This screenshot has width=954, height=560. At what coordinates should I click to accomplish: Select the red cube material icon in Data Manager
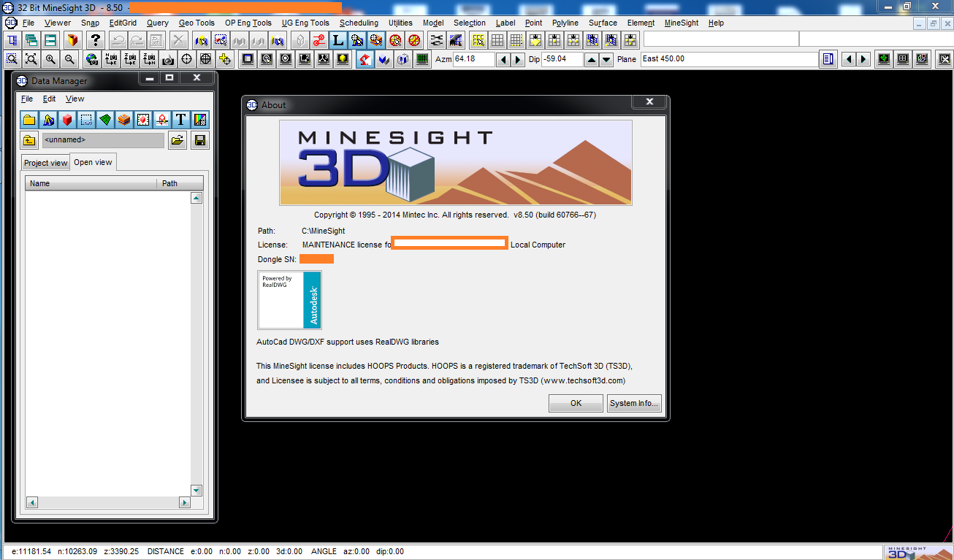[x=67, y=119]
